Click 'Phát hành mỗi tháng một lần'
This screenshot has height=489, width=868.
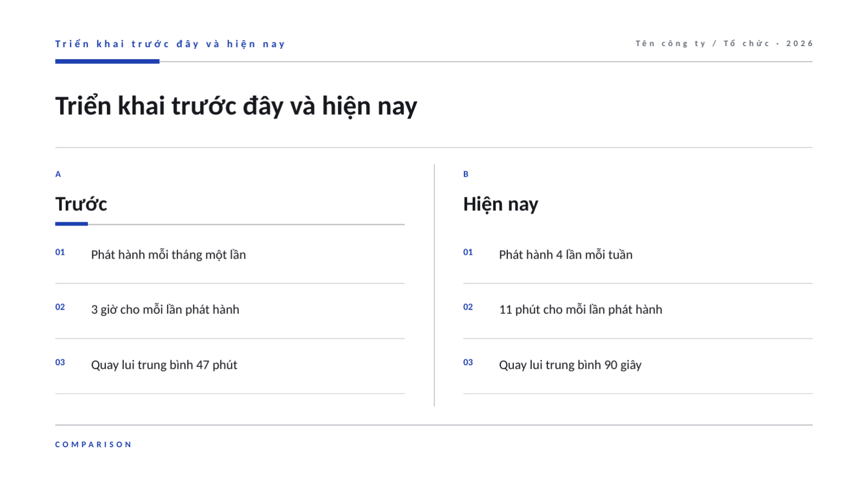[x=168, y=255]
